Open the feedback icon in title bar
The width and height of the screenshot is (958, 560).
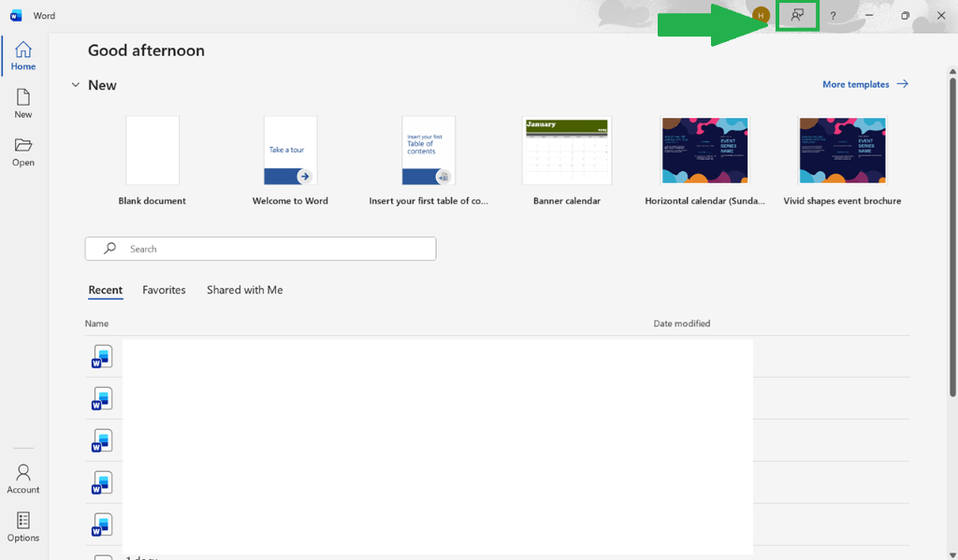(x=797, y=15)
